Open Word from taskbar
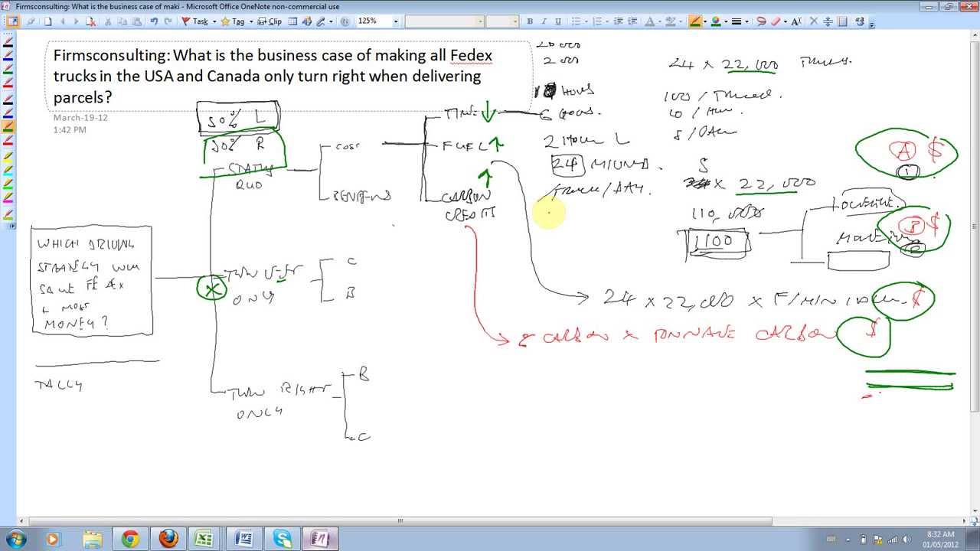Screen dimensions: 980x551 243,539
